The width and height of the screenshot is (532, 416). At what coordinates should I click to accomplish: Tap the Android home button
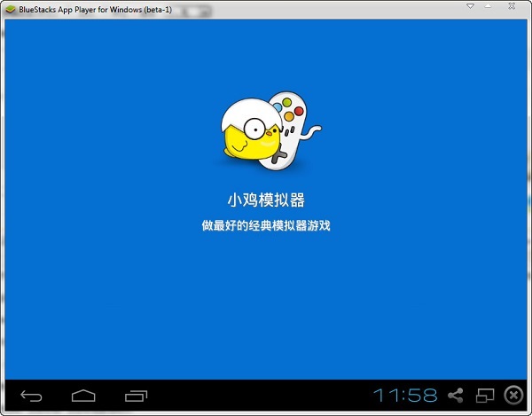pyautogui.click(x=83, y=396)
